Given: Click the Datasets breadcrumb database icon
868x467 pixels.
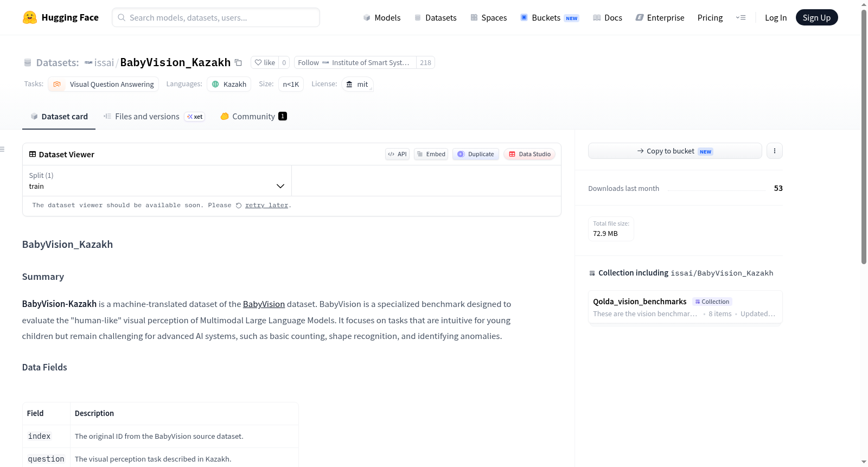Looking at the screenshot, I should (x=28, y=62).
